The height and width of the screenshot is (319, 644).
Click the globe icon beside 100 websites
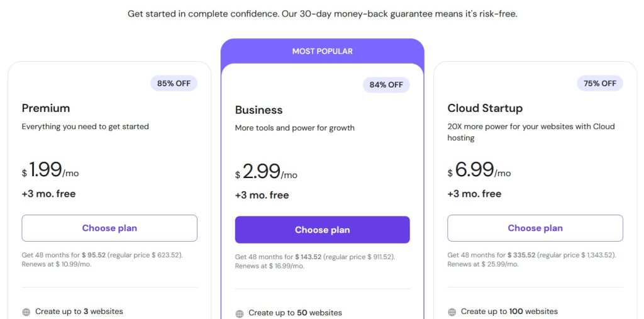point(452,311)
